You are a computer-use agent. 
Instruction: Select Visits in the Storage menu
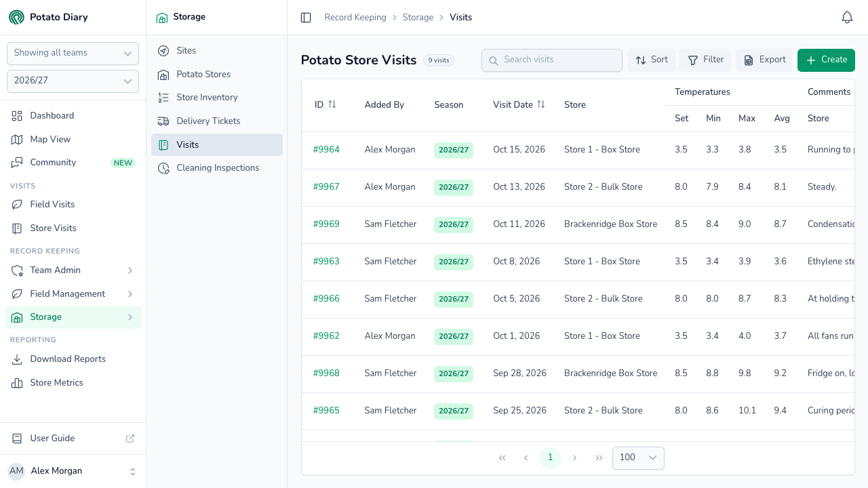click(x=216, y=144)
